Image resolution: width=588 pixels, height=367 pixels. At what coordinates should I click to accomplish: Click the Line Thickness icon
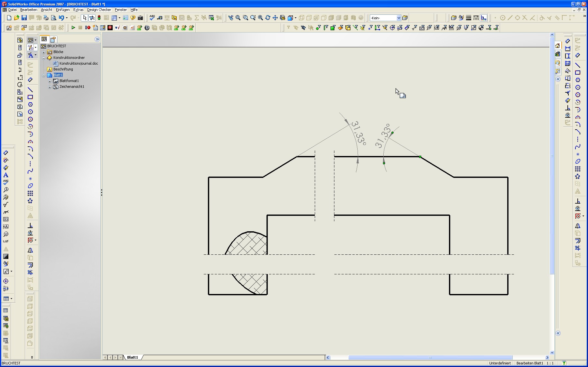[x=469, y=18]
